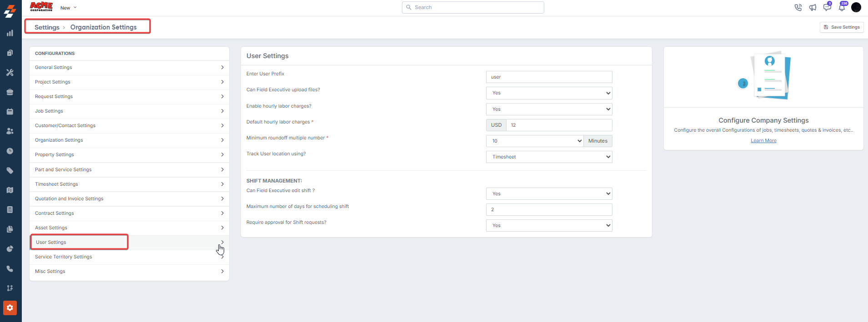The height and width of the screenshot is (322, 868).
Task: Click the Save Settings button
Action: [842, 27]
